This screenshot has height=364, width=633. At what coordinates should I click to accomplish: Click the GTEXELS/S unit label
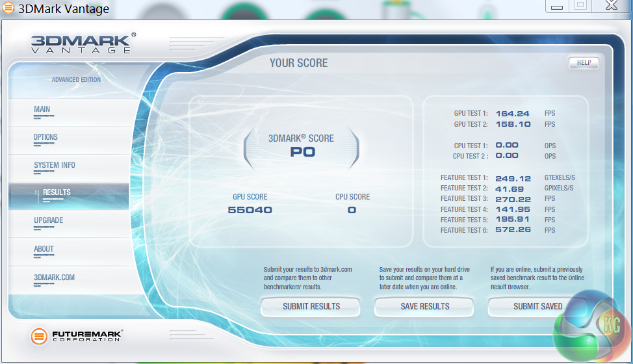(x=560, y=177)
